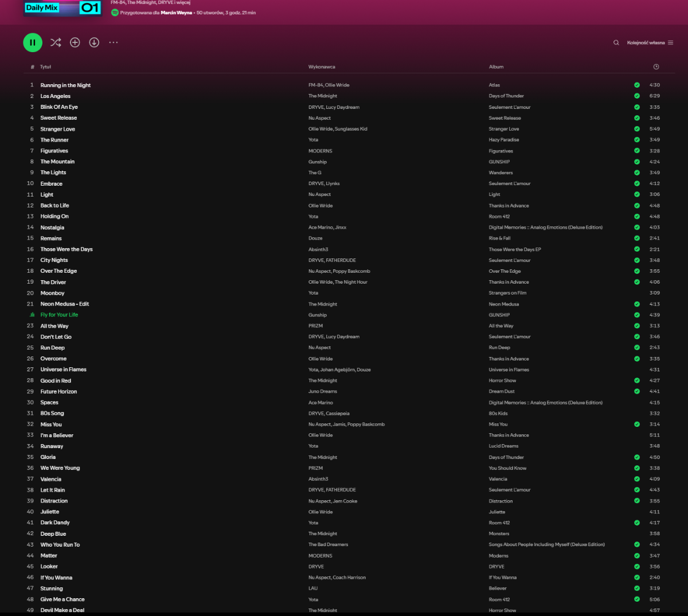Image resolution: width=688 pixels, height=616 pixels.
Task: Select track title Universe in Flames
Action: (63, 370)
